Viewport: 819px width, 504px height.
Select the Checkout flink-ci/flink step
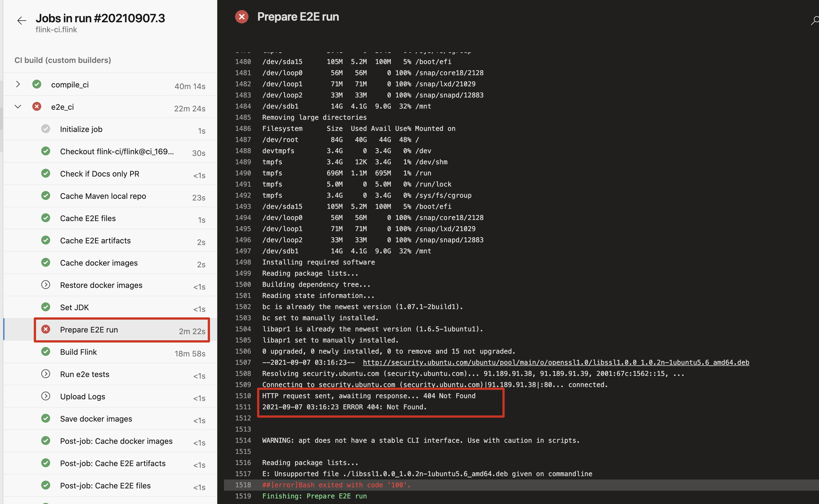coord(117,151)
